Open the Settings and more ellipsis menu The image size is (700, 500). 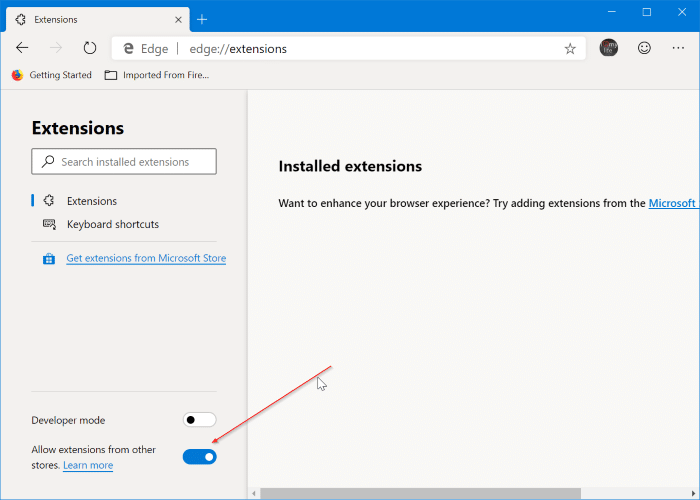[678, 48]
